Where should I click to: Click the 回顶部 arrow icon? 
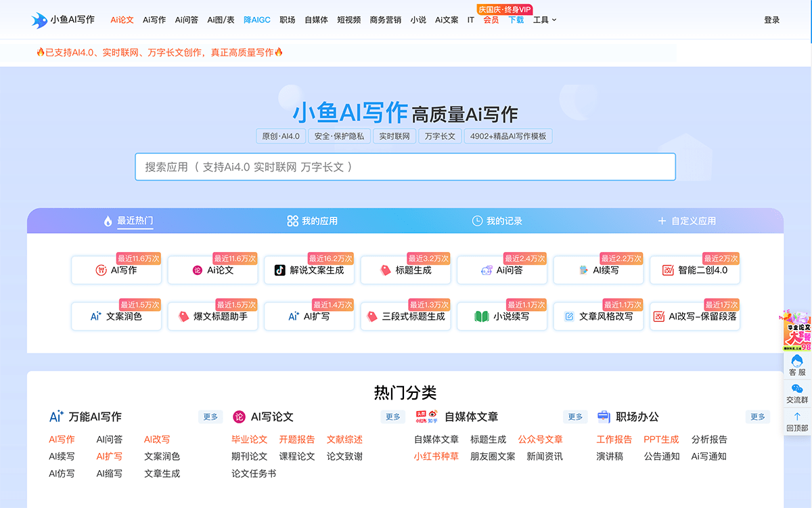click(797, 421)
